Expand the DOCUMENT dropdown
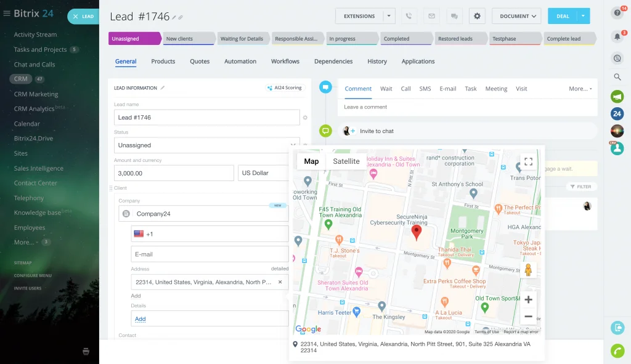The width and height of the screenshot is (631, 364). click(516, 16)
